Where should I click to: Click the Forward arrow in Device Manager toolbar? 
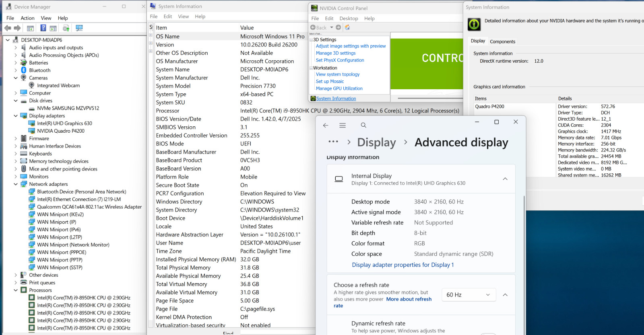coord(17,28)
